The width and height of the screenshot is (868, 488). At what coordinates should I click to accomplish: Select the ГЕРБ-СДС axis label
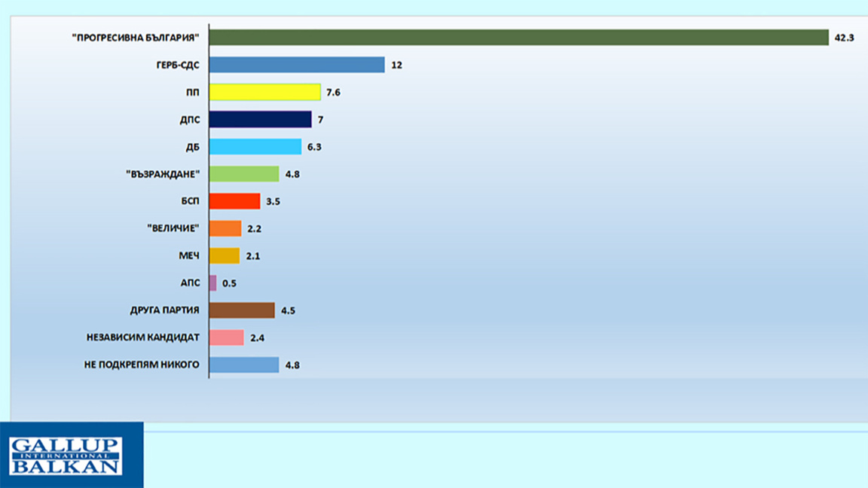[x=178, y=65]
